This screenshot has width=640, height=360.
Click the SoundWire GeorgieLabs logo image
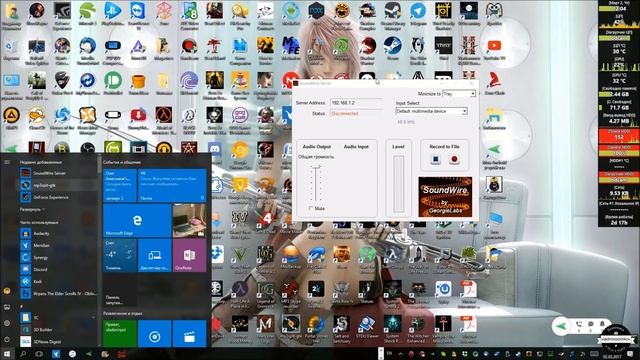point(445,197)
